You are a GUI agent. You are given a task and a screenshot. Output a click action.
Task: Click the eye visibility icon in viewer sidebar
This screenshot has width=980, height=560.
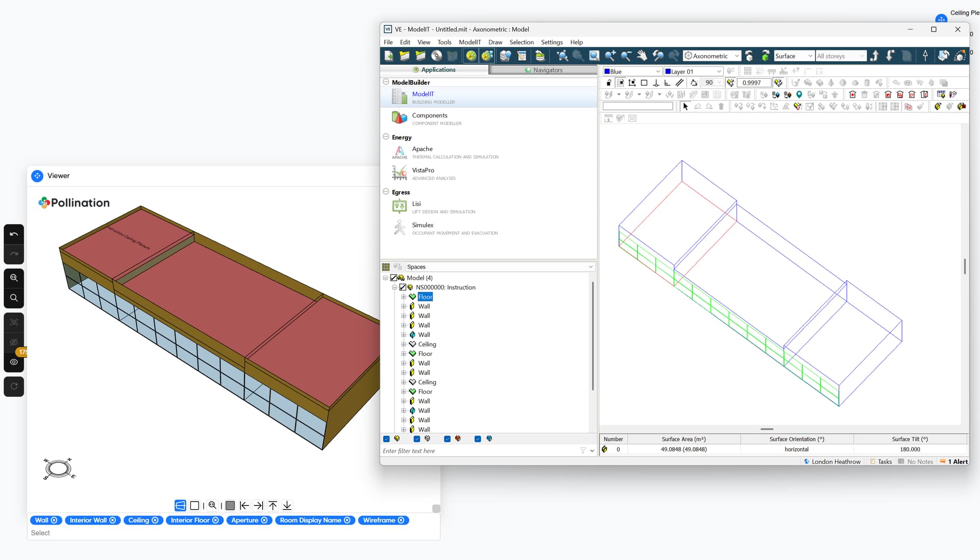coord(14,362)
